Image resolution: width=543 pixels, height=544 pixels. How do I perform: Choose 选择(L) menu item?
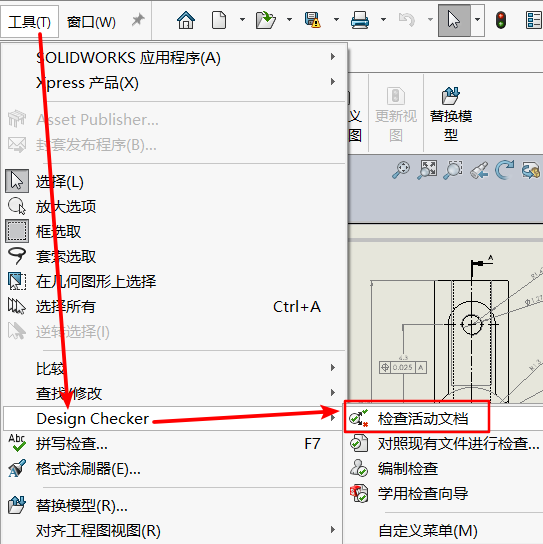point(174,181)
